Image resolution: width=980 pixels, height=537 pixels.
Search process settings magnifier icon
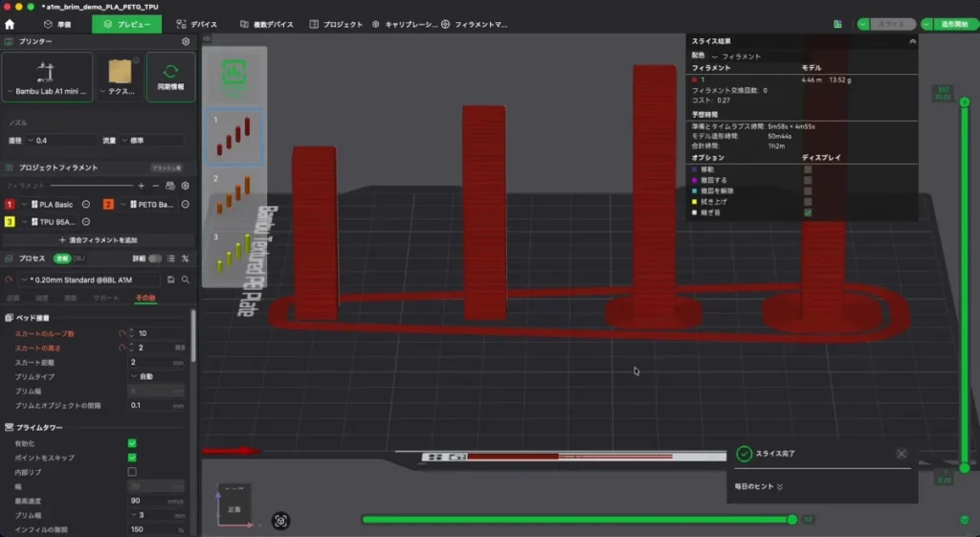185,280
